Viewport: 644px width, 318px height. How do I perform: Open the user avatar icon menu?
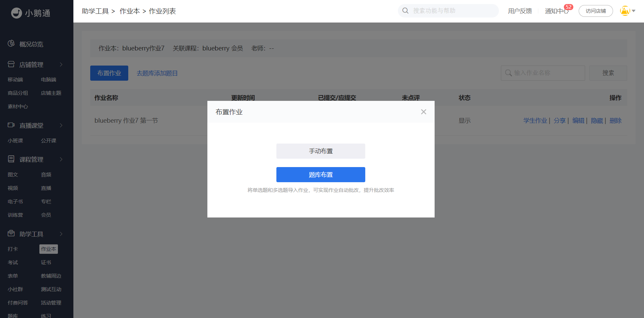(x=625, y=11)
